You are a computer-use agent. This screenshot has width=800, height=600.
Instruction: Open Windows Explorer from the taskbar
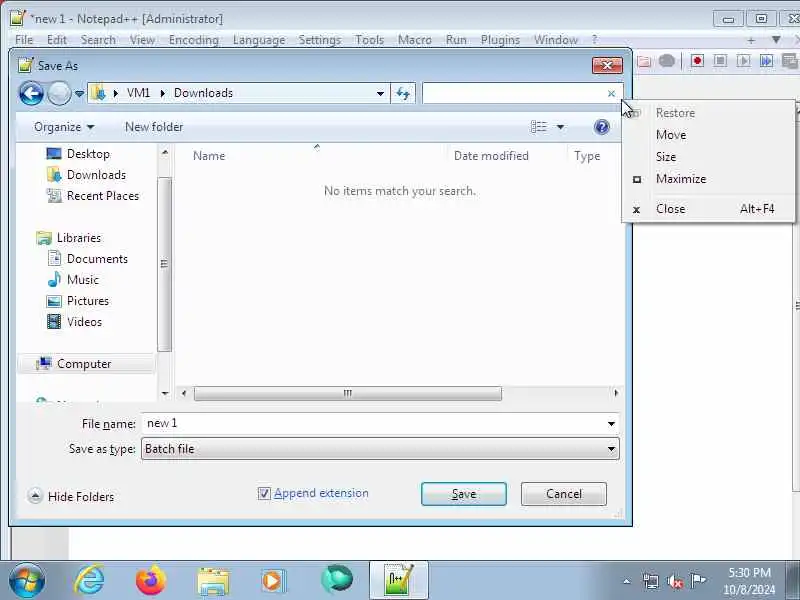(213, 581)
